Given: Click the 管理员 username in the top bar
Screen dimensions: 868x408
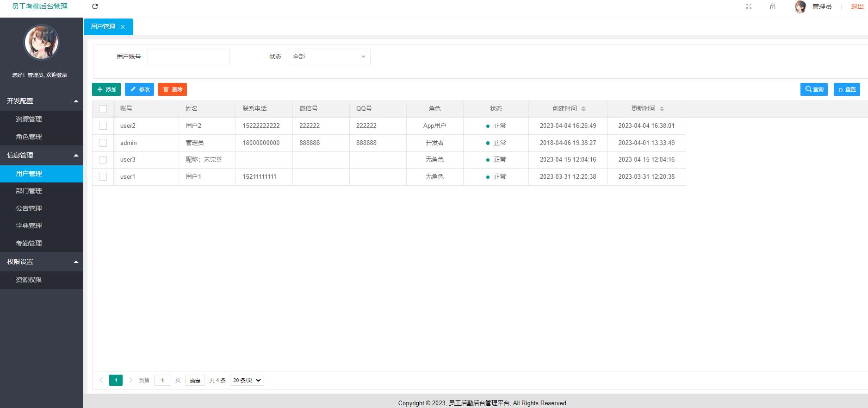Looking at the screenshot, I should click(x=822, y=6).
